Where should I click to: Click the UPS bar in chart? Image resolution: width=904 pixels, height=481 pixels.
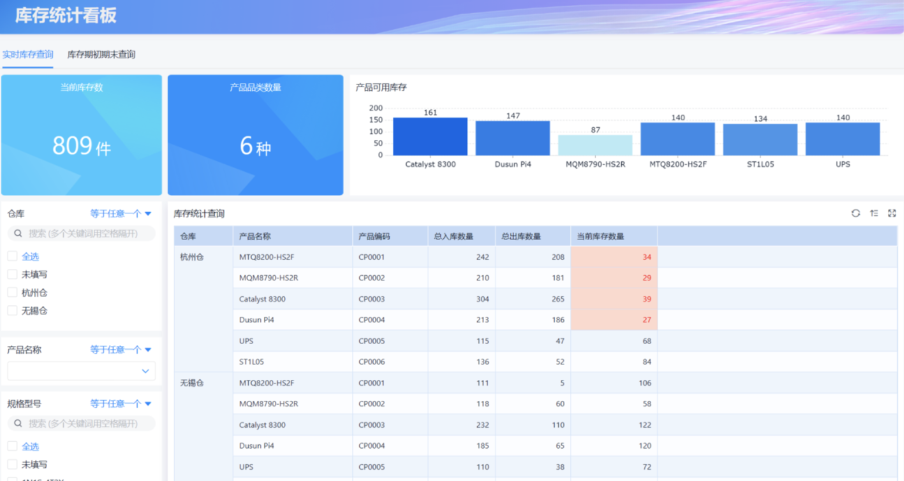pyautogui.click(x=842, y=139)
